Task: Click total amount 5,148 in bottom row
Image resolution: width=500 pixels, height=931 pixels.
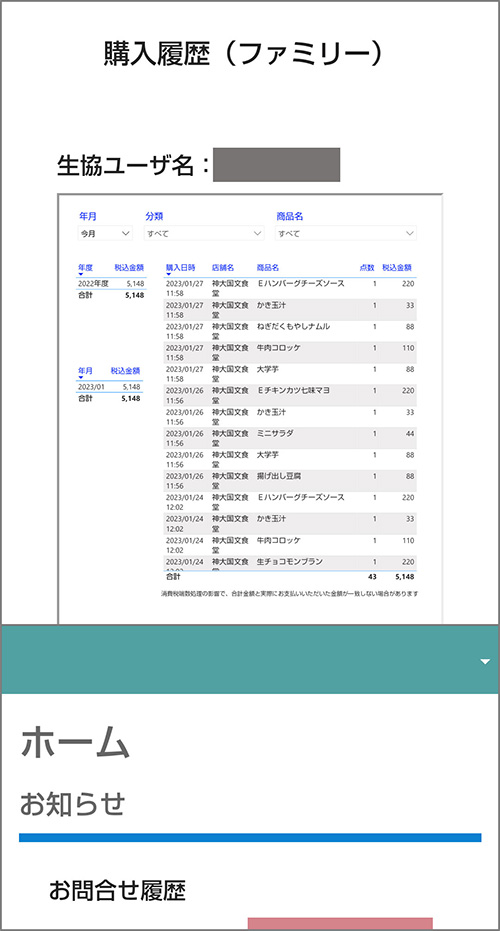Action: tap(404, 577)
